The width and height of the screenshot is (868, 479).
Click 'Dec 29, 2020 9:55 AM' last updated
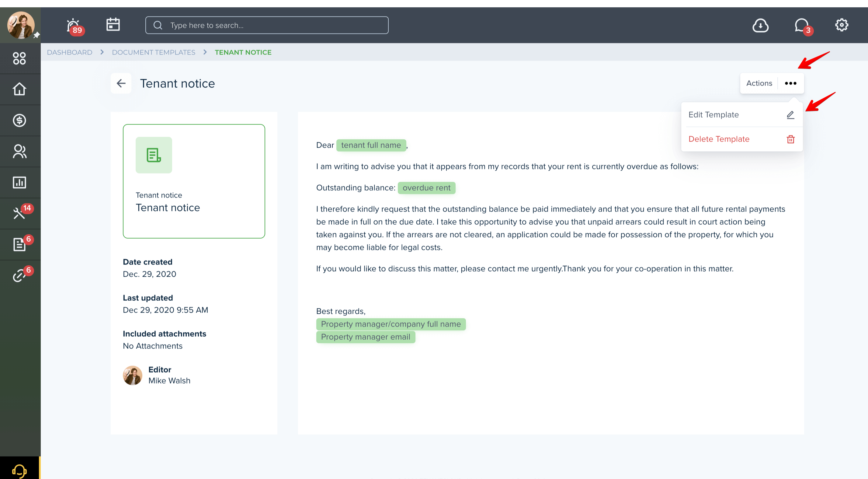165,310
